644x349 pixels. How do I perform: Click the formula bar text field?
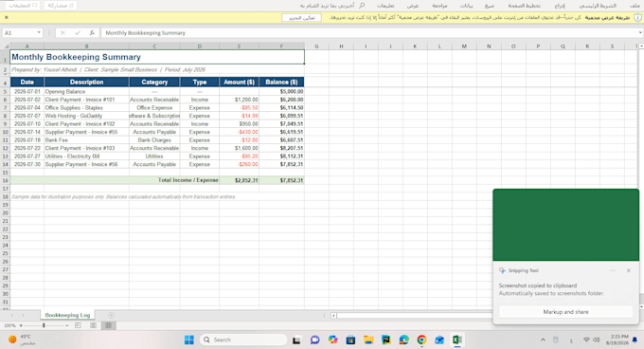[x=369, y=33]
